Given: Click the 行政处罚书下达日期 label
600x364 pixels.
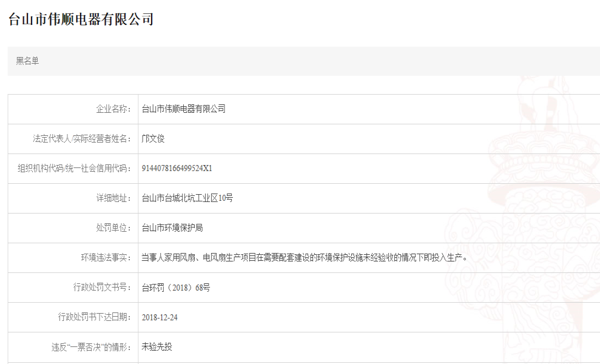Looking at the screenshot, I should (x=94, y=317).
